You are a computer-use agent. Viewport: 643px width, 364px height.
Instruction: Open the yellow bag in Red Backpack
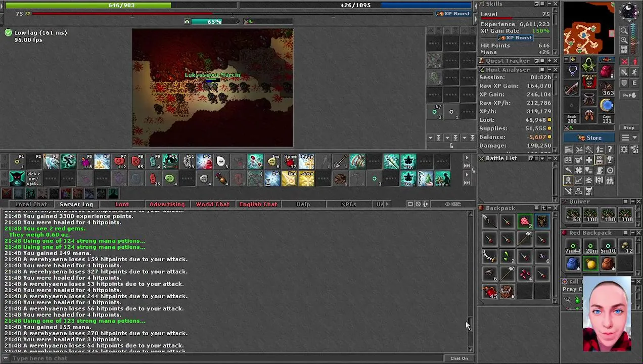(590, 264)
